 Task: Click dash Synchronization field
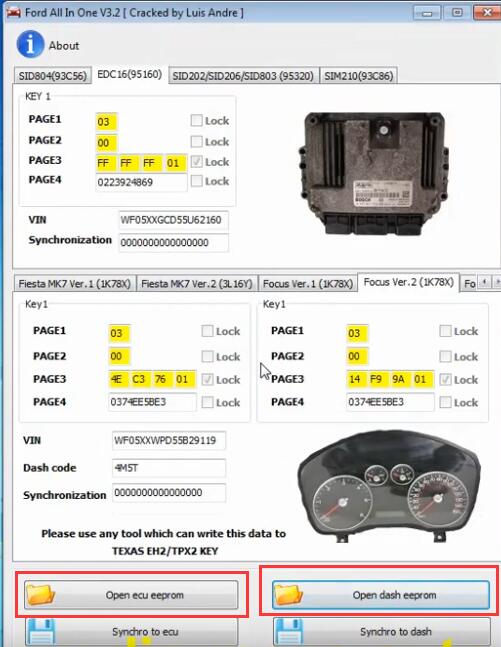click(169, 493)
